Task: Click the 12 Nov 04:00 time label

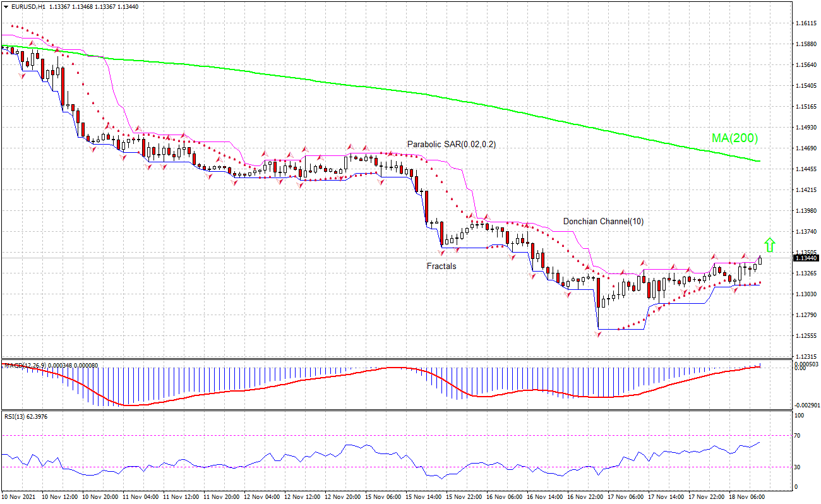Action: tap(261, 497)
